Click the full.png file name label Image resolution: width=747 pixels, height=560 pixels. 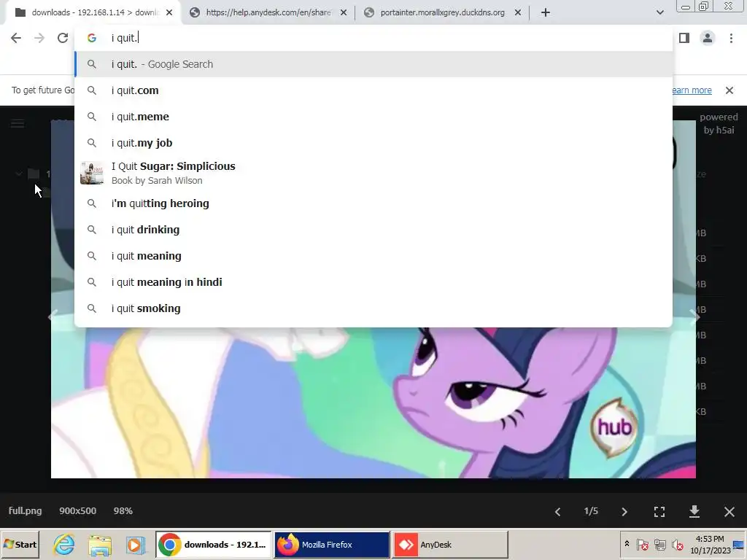point(26,511)
